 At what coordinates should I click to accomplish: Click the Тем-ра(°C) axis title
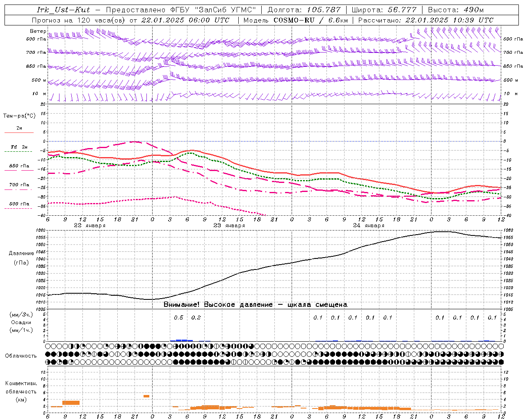tap(19, 116)
